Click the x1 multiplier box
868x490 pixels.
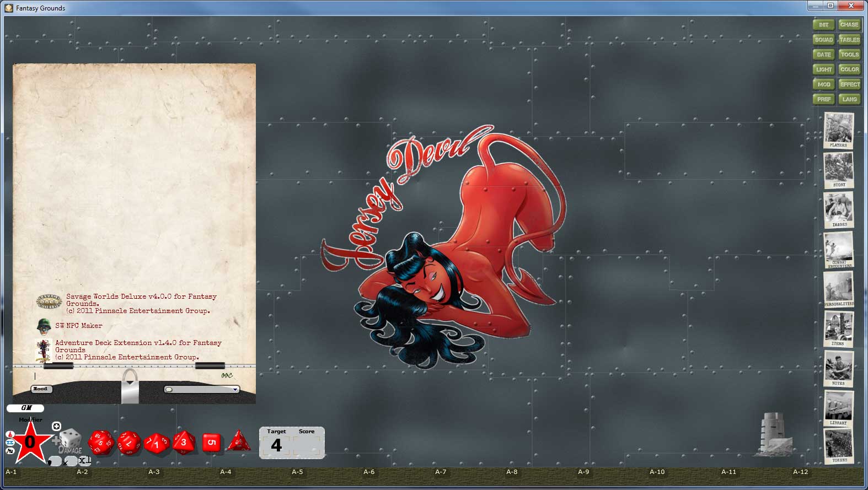[x=84, y=461]
